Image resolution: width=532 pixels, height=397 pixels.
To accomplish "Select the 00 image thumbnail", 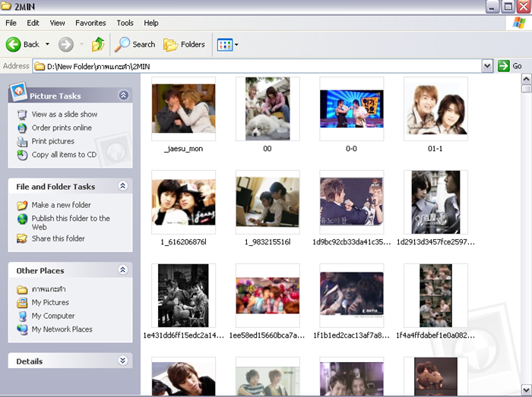I will [x=268, y=109].
